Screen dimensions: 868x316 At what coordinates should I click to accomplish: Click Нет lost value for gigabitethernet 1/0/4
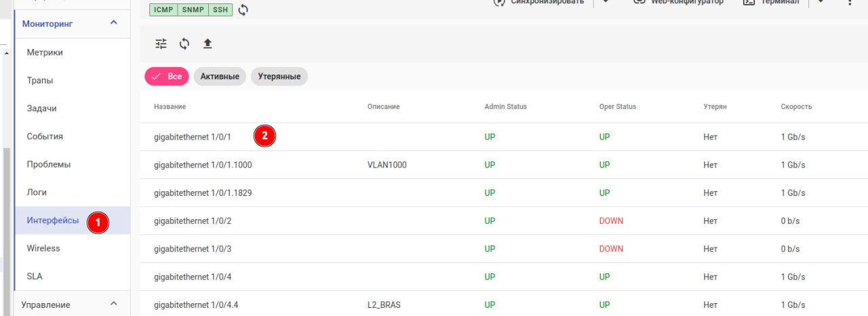tap(710, 277)
